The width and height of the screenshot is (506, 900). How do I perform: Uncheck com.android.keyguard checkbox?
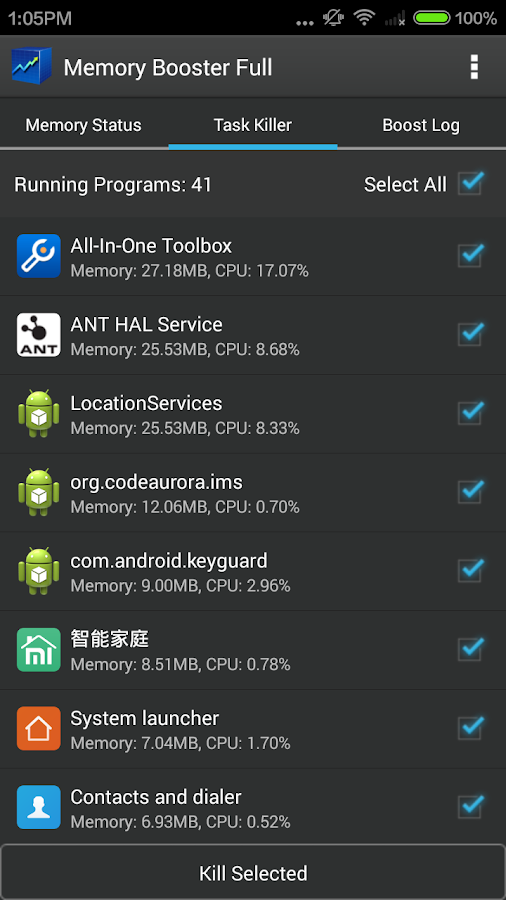pyautogui.click(x=470, y=570)
